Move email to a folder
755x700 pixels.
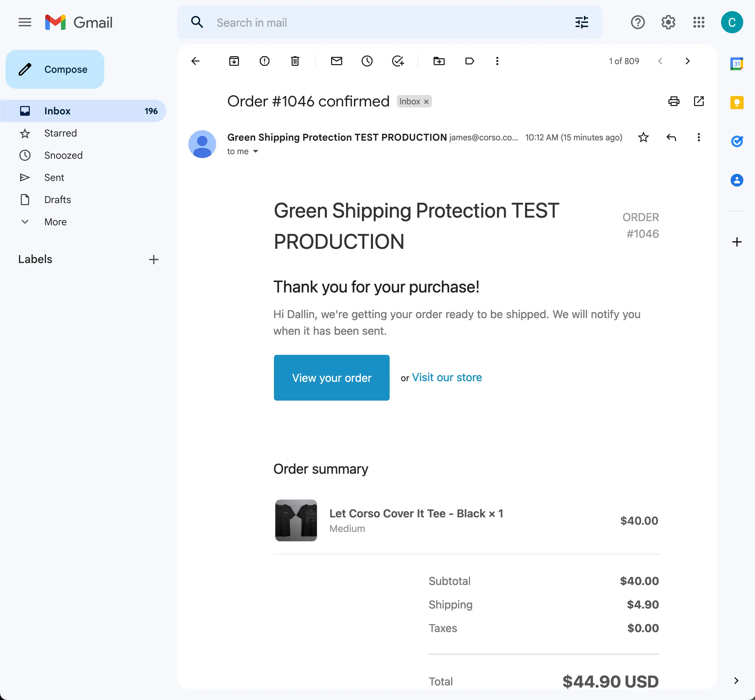pos(439,61)
